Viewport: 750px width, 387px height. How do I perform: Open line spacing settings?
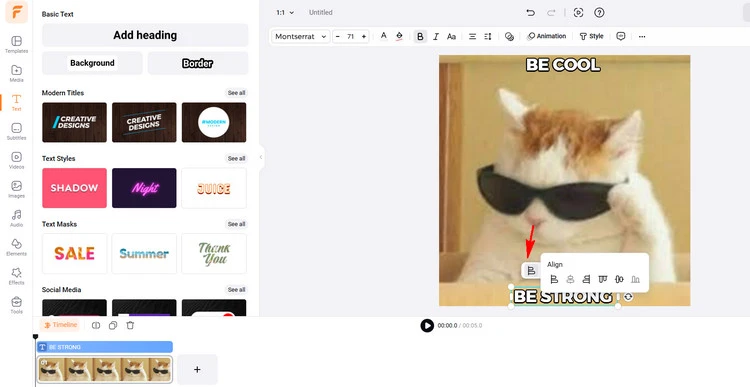click(488, 36)
